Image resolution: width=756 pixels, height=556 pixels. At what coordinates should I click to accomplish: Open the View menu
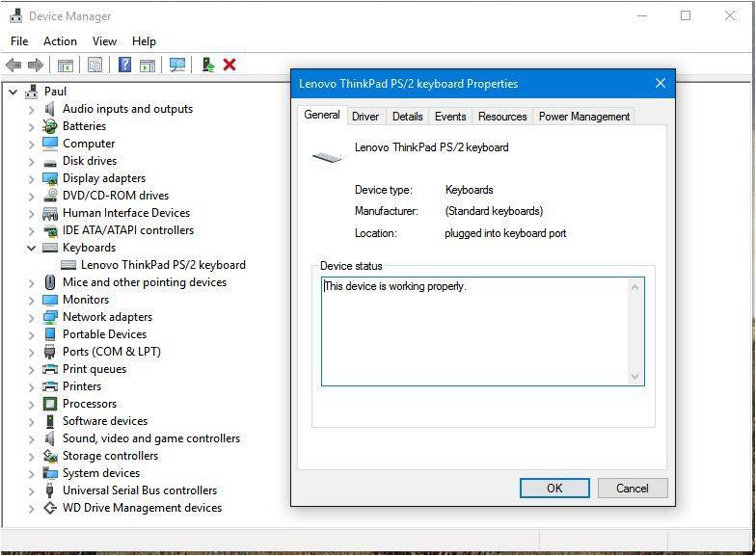coord(104,41)
